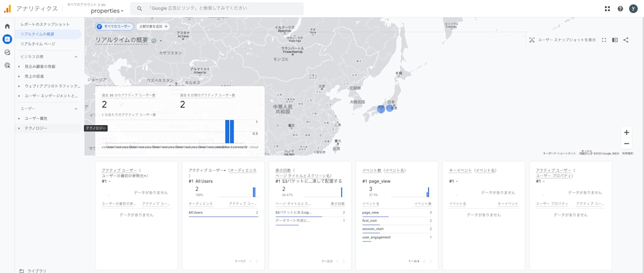Select リアルタイムの概要 in sidebar
Viewport: 644px width, 273px height.
tap(49, 34)
